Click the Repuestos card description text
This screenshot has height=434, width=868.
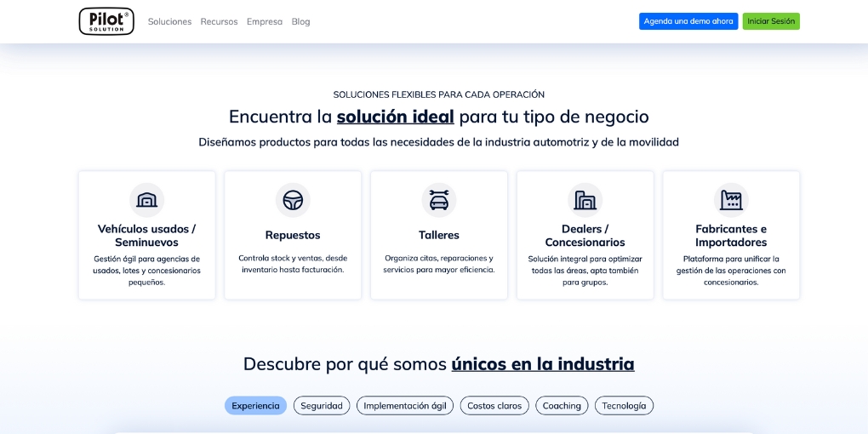(293, 264)
